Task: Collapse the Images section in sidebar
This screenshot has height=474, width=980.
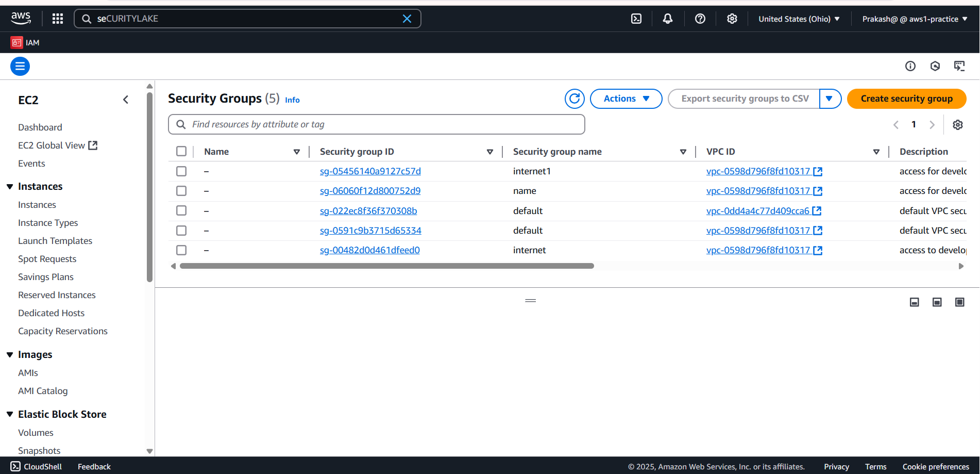Action: pyautogui.click(x=10, y=354)
